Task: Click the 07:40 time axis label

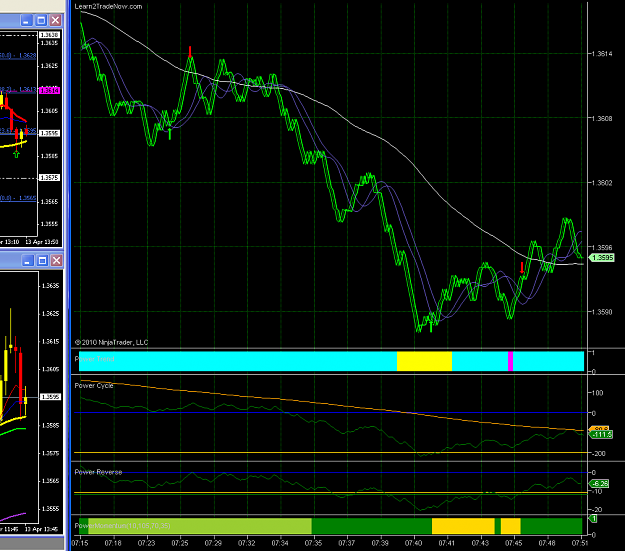Action: point(413,543)
